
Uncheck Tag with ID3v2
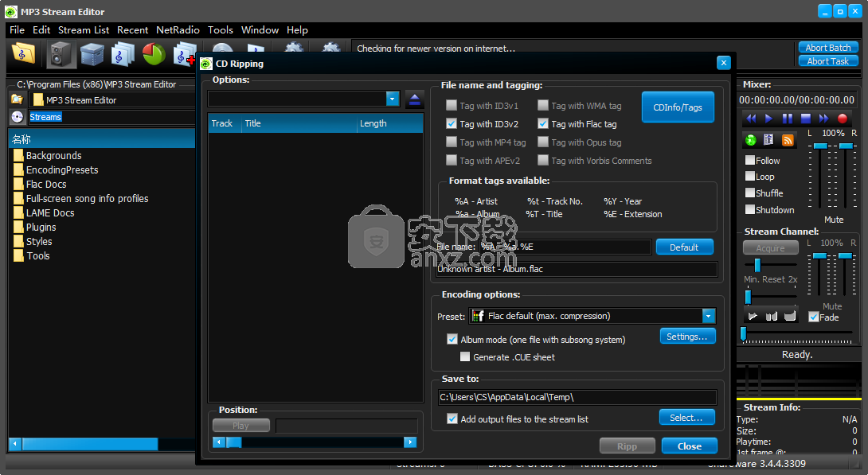pos(452,123)
